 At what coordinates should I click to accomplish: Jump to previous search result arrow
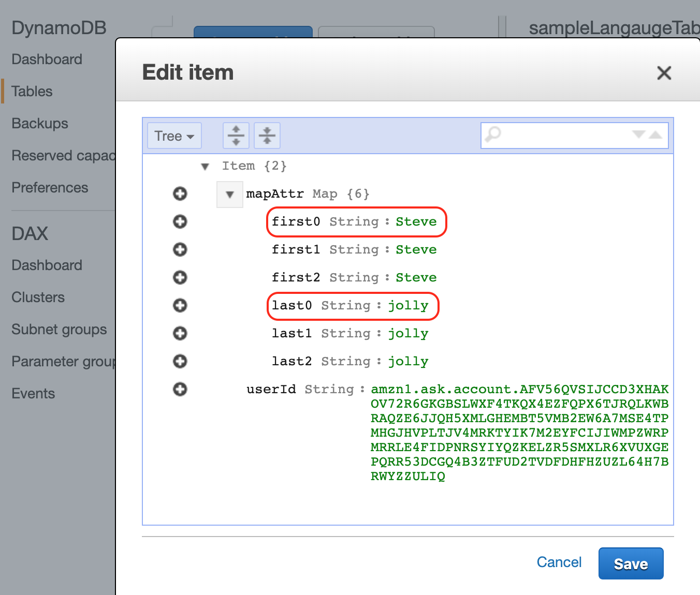655,135
